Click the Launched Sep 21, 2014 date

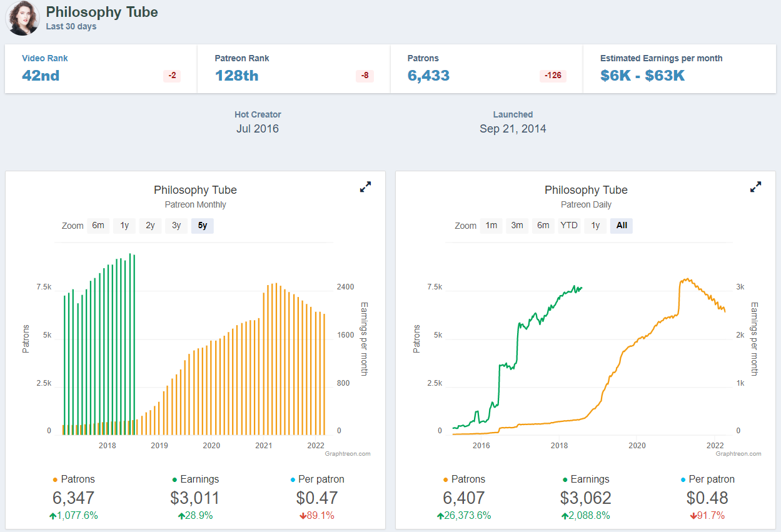(x=513, y=129)
